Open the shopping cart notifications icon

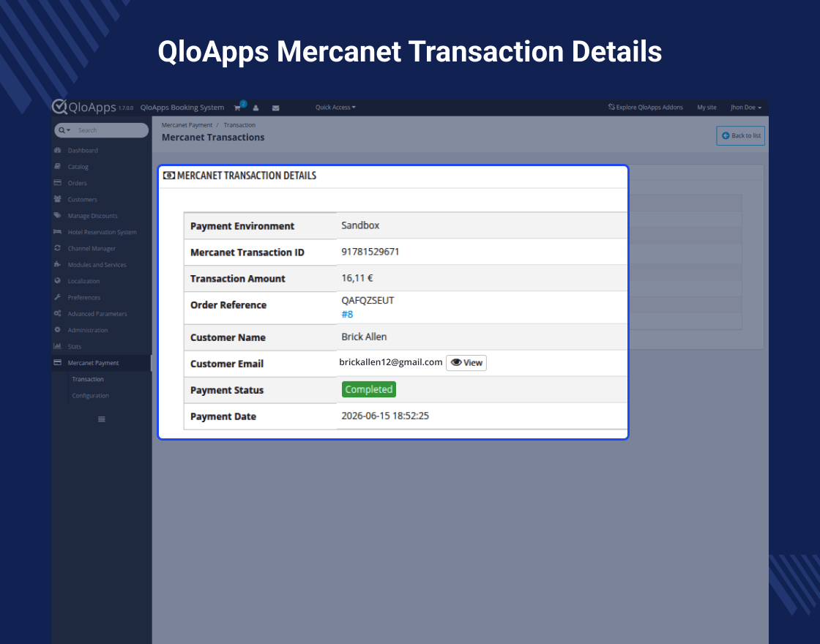click(237, 108)
